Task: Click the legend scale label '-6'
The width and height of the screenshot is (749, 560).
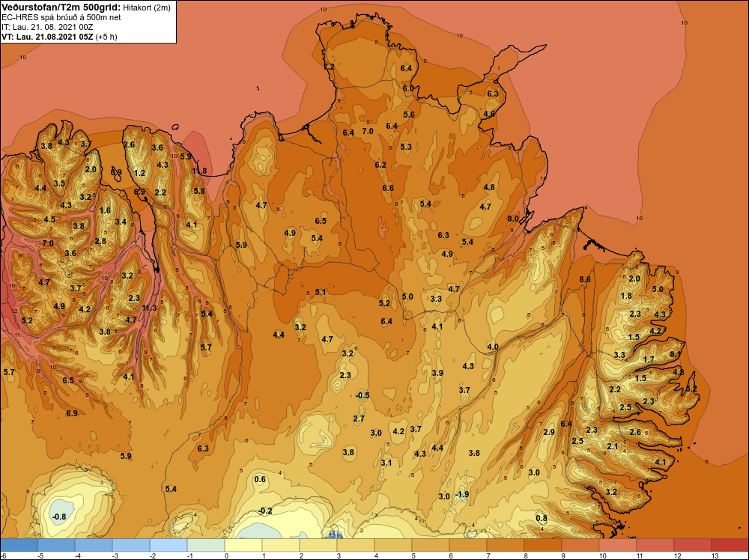Action: tap(4, 556)
